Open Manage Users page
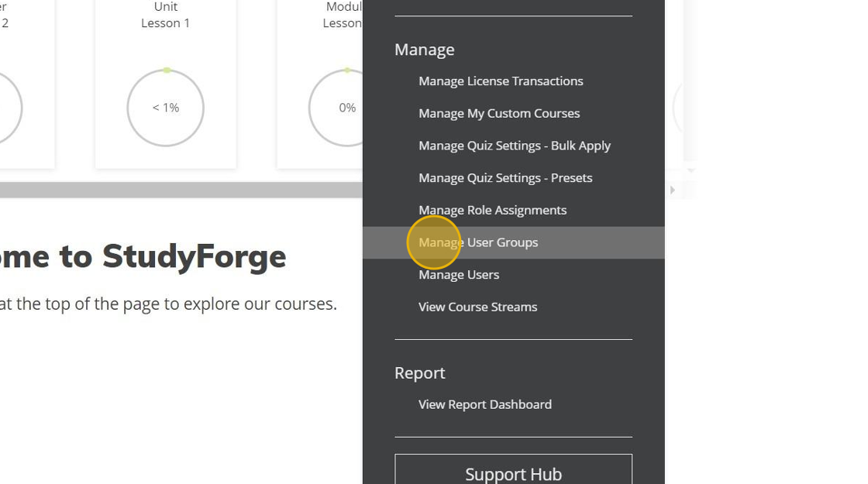868x484 pixels. [459, 275]
